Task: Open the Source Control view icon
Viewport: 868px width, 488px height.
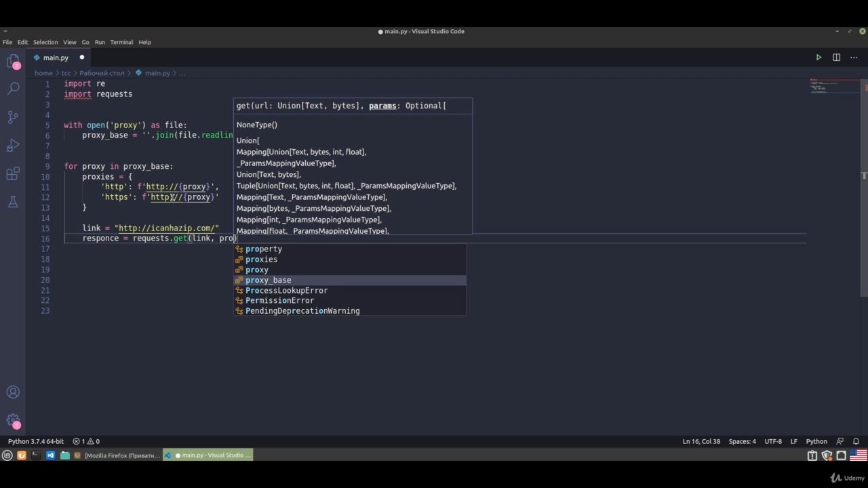Action: click(13, 117)
